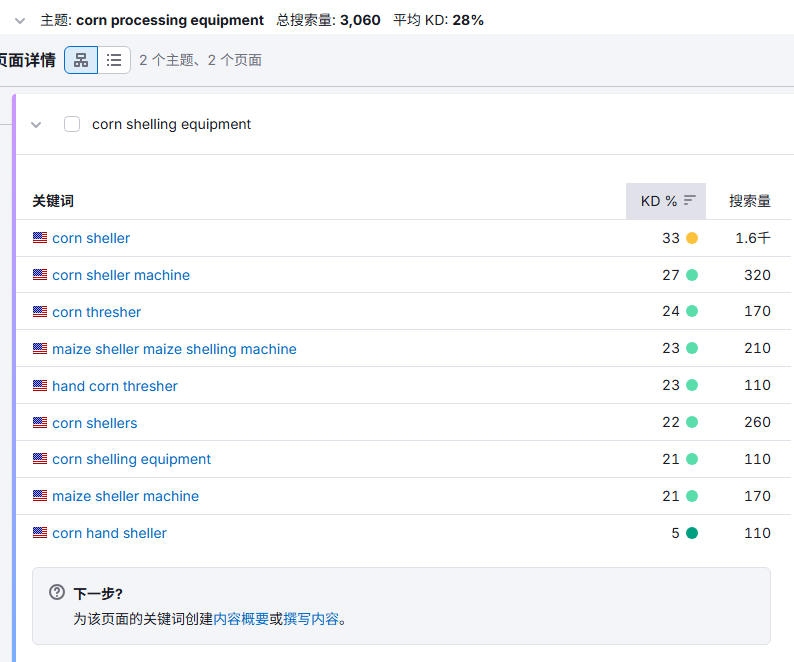Open the corn sheller machine keyword link
This screenshot has width=794, height=662.
[121, 275]
